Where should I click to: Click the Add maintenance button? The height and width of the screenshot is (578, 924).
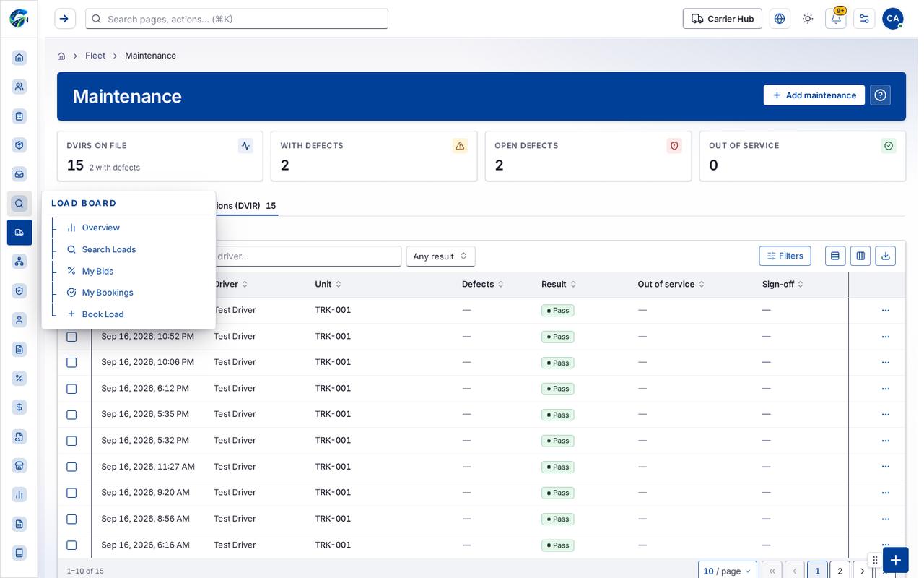[814, 95]
